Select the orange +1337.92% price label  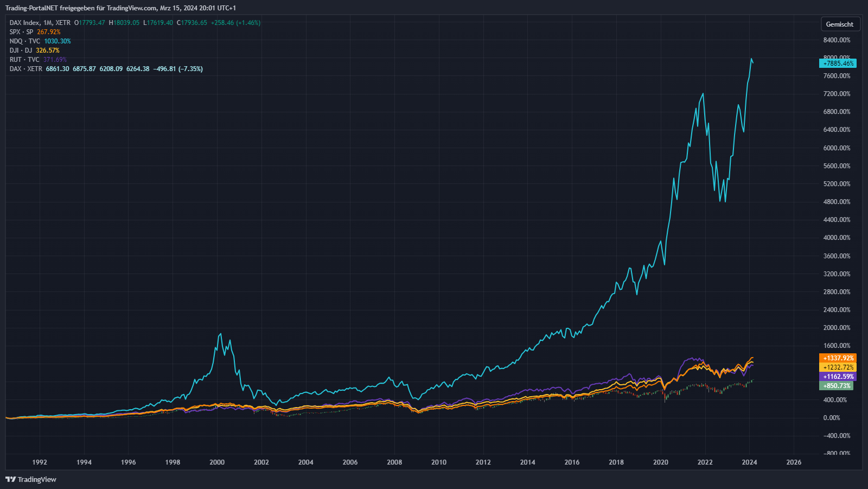coord(838,358)
